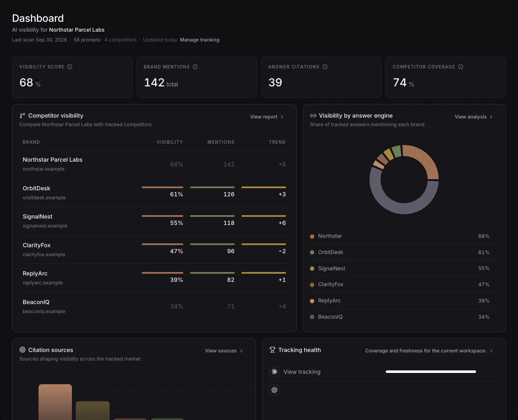518x420 pixels.
Task: Click the 4 competitors text in header
Action: (120, 40)
